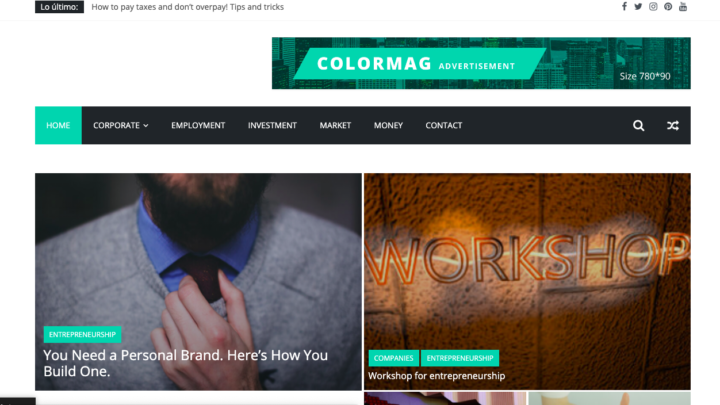Viewport: 720px width, 405px height.
Task: Select the Companies category tag
Action: pos(394,358)
